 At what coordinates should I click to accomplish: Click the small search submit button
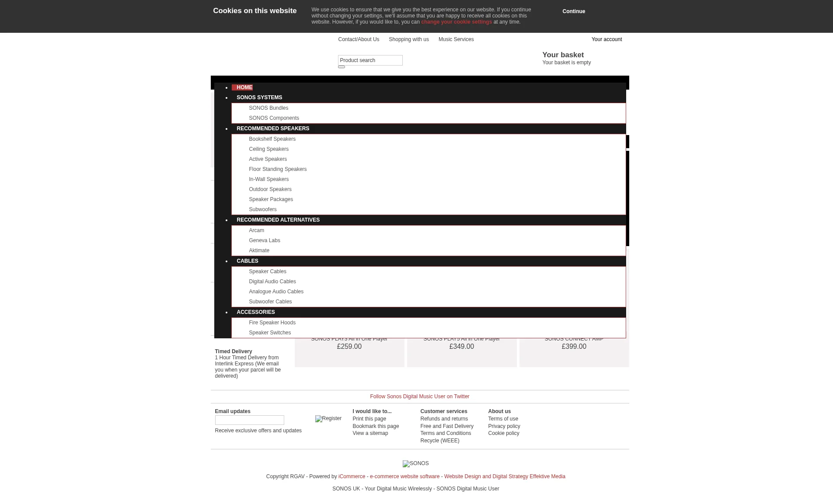342,67
